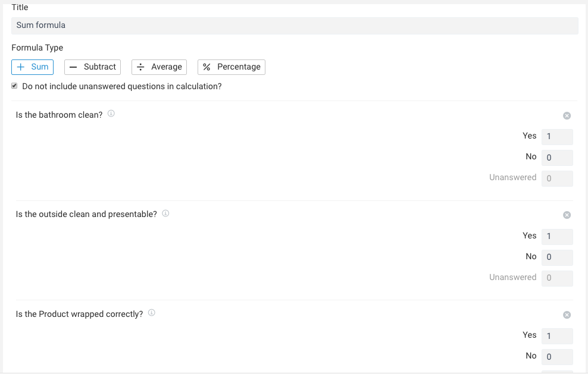Edit No value for bathroom clean question
Screen dimensions: 588x374
click(557, 158)
